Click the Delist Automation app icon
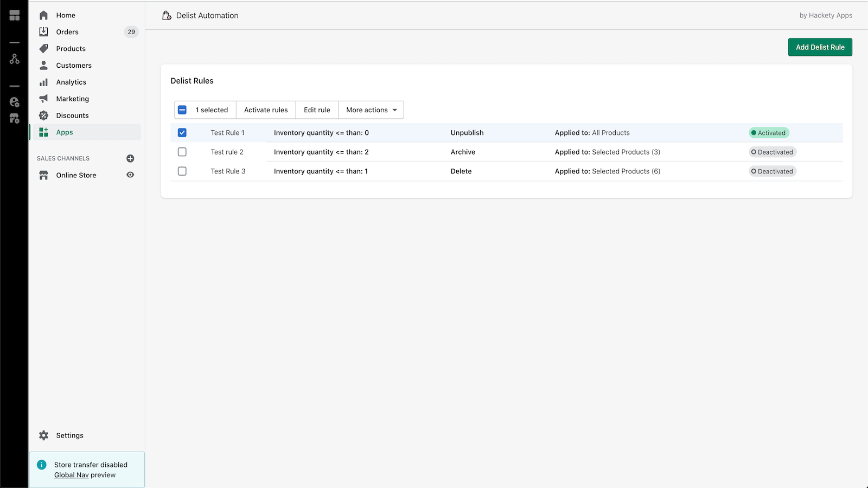This screenshot has height=488, width=868. (166, 15)
